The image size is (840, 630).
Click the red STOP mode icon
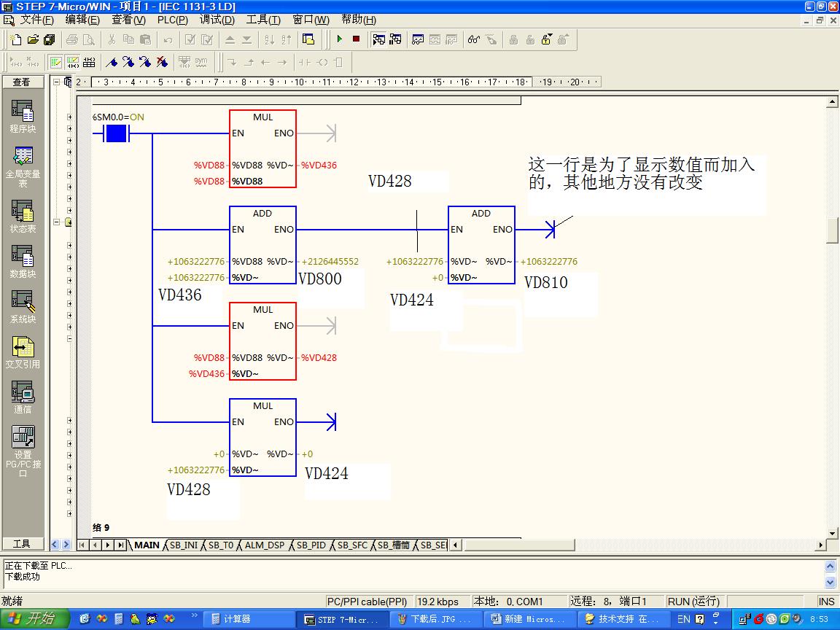point(356,39)
